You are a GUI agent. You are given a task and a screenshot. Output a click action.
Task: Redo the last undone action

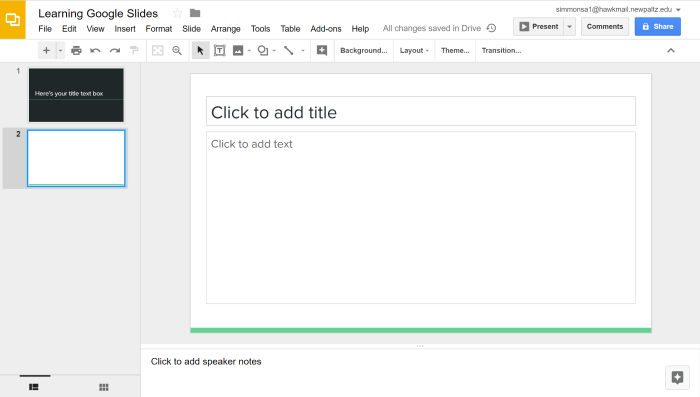pos(115,50)
